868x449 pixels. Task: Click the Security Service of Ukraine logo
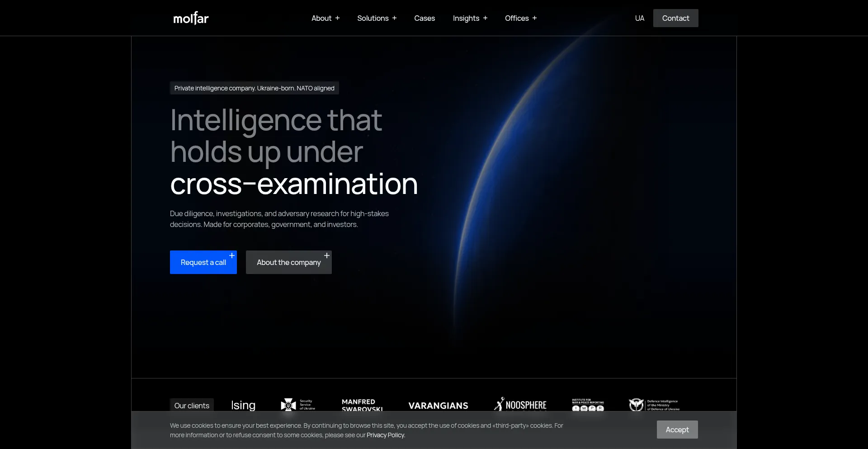point(298,405)
